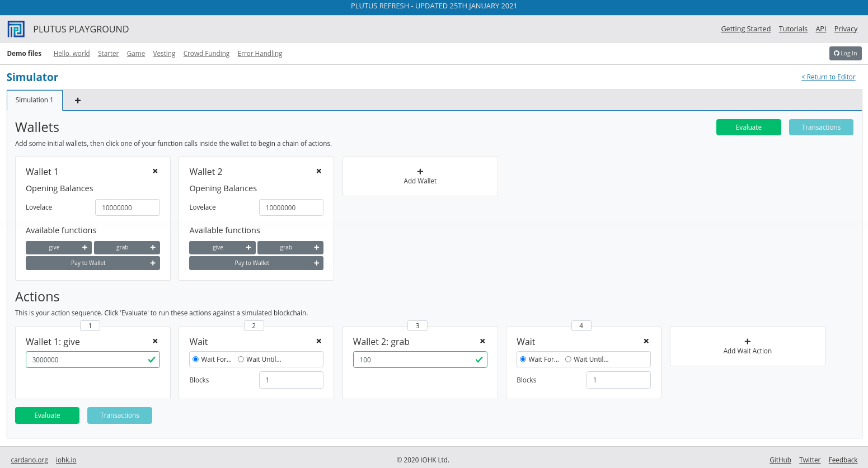Remove Wallet 1 using its X icon

(155, 171)
